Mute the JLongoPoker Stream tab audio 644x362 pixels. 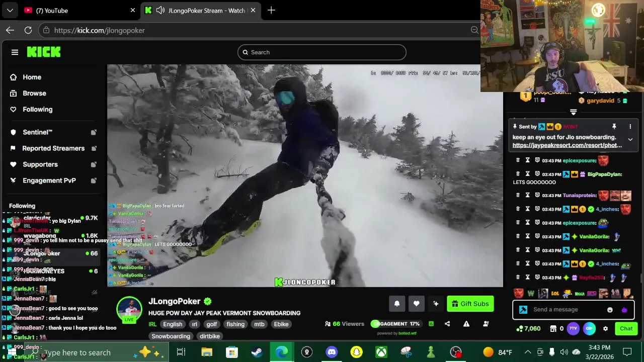[160, 10]
